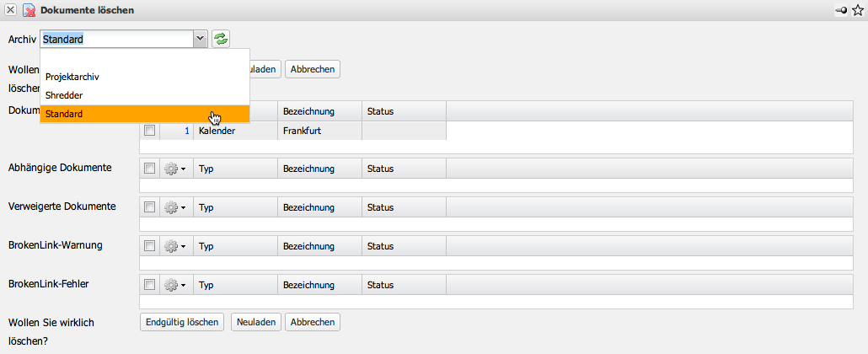Click the bottom Neuladen button
The height and width of the screenshot is (354, 868).
255,322
